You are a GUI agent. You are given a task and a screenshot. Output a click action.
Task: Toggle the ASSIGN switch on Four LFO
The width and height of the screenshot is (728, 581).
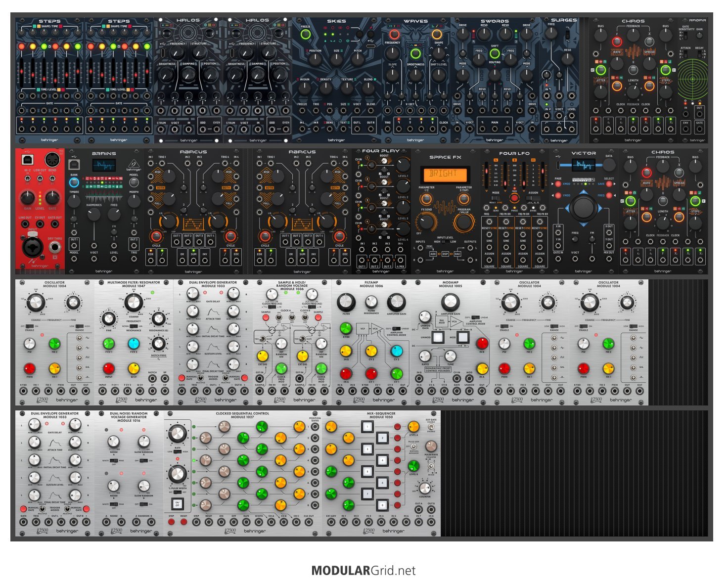tap(533, 197)
